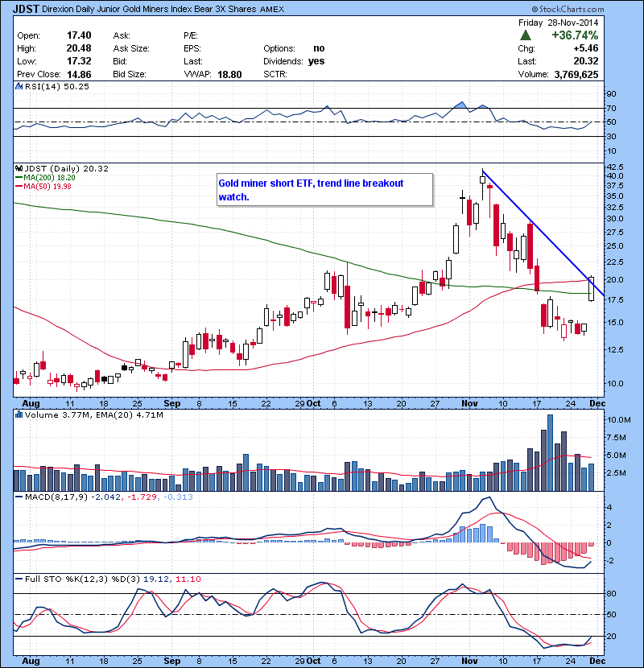Click the Friday 28-Nov-2014 date label
The width and height of the screenshot is (644, 668).
(559, 23)
